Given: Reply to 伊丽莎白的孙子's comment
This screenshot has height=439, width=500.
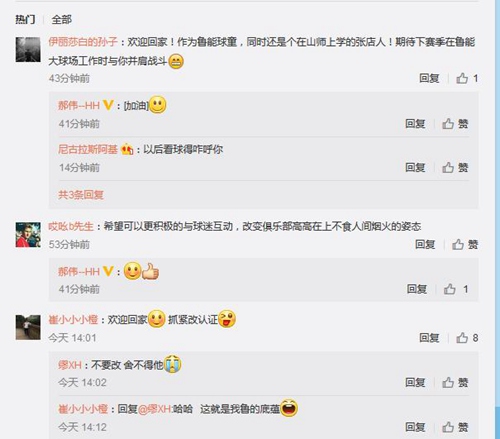Looking at the screenshot, I should pyautogui.click(x=429, y=79).
